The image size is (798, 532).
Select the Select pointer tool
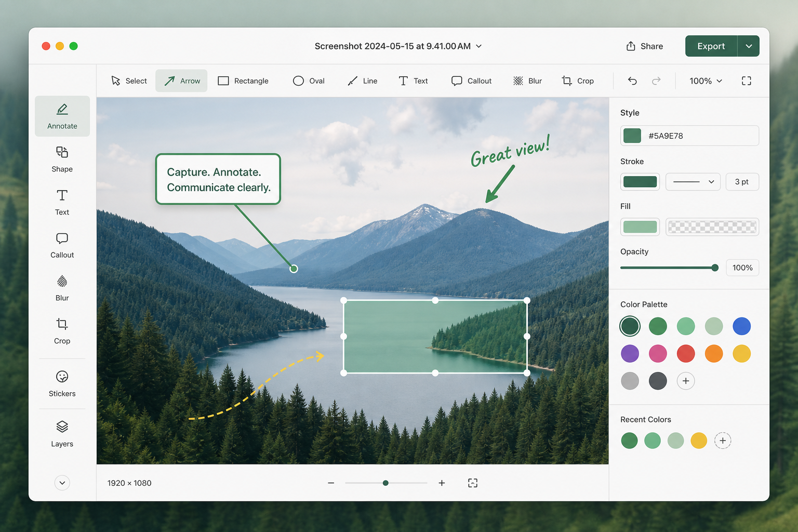[129, 81]
